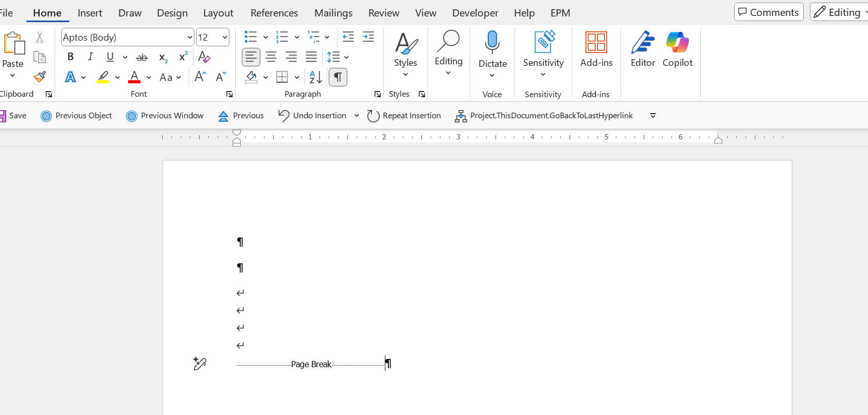Screen dimensions: 868x415
Task: Open the Comments pane button
Action: pos(769,12)
